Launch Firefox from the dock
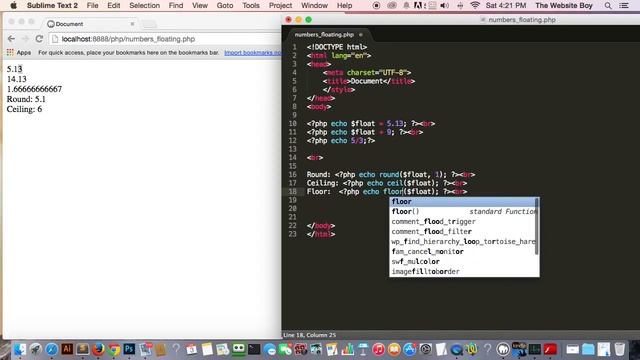 (x=98, y=349)
